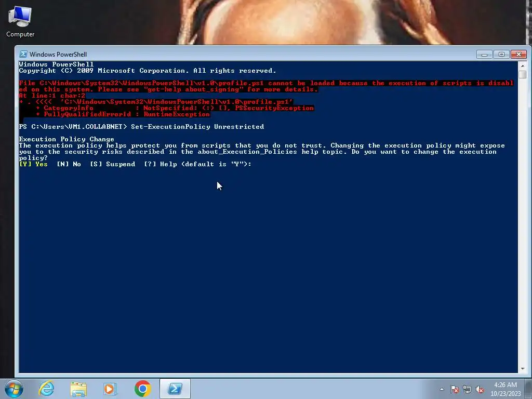Open Google Chrome from taskbar
Viewport: 532px width, 399px height.
[x=142, y=389]
